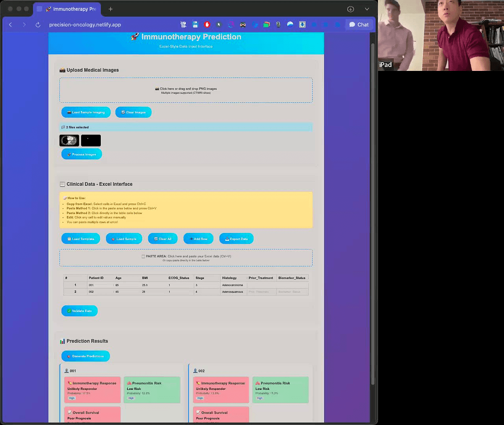Image resolution: width=504 pixels, height=425 pixels.
Task: Edit BMI cell with value 25.0
Action: 153,285
